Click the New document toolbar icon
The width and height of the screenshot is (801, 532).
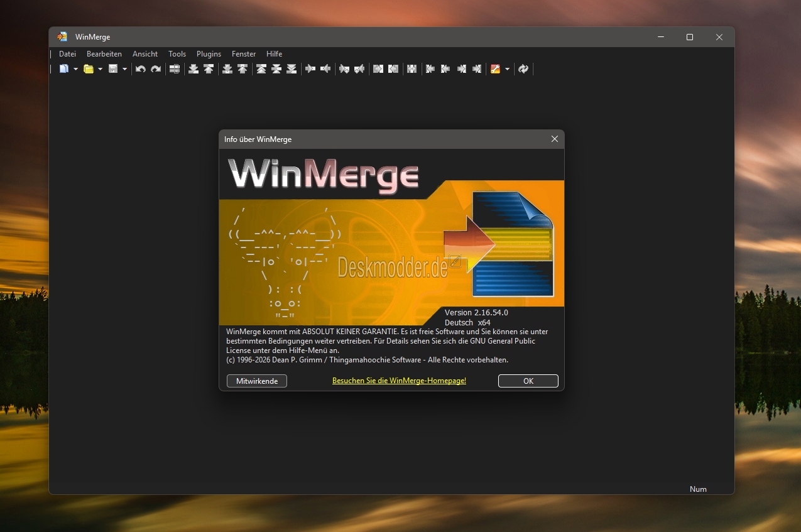click(x=64, y=69)
